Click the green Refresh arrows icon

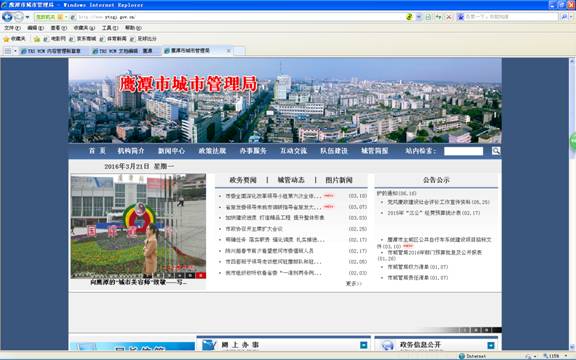439,17
